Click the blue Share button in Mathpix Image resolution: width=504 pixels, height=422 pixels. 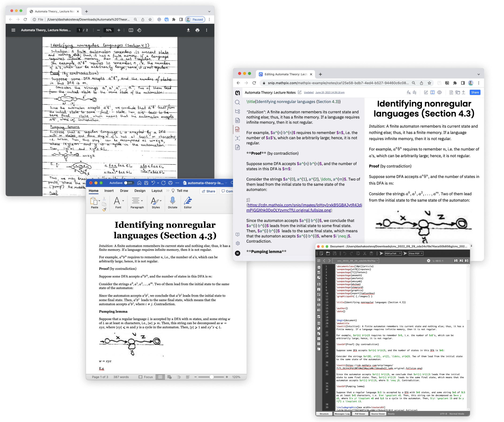click(475, 93)
